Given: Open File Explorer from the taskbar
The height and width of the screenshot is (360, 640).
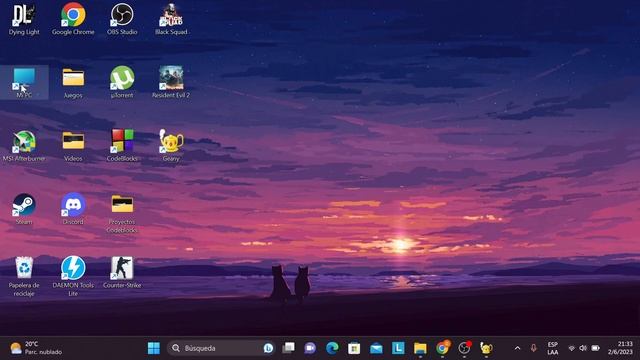Looking at the screenshot, I should [x=420, y=348].
